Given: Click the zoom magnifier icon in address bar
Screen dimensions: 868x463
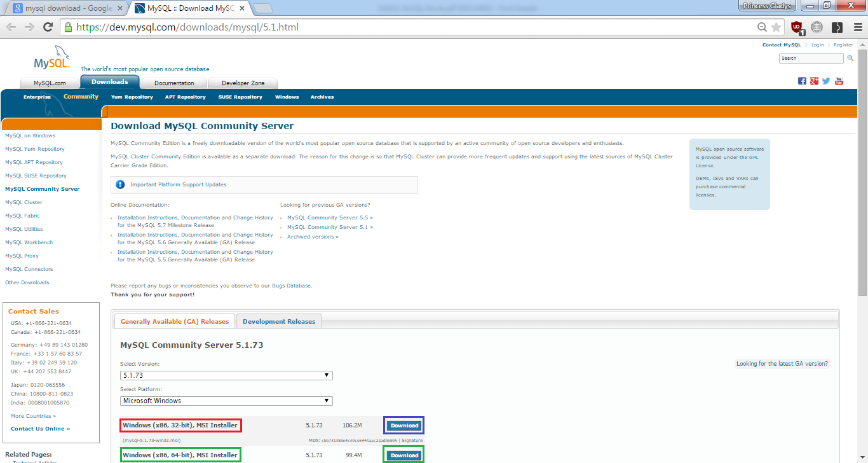Looking at the screenshot, I should click(762, 27).
